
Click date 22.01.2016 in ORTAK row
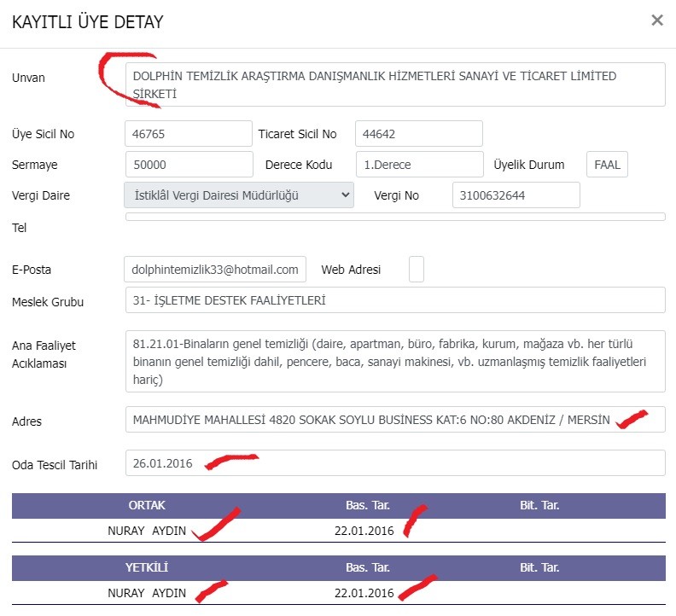[x=364, y=531]
